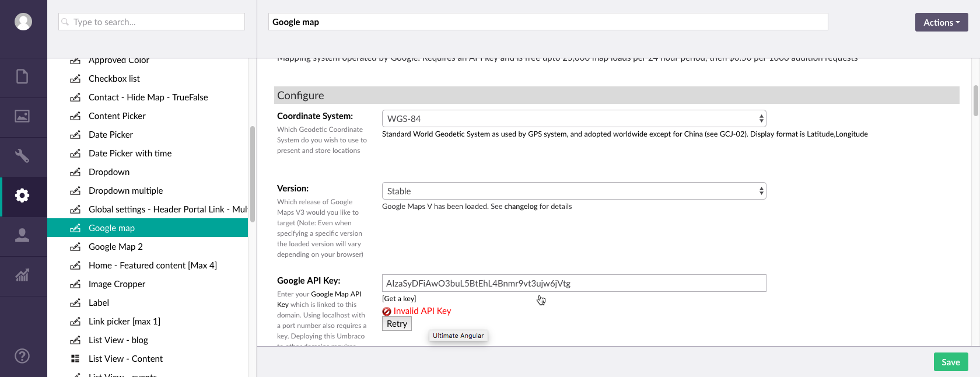Click the main content vertical scrollbar

coord(976,100)
